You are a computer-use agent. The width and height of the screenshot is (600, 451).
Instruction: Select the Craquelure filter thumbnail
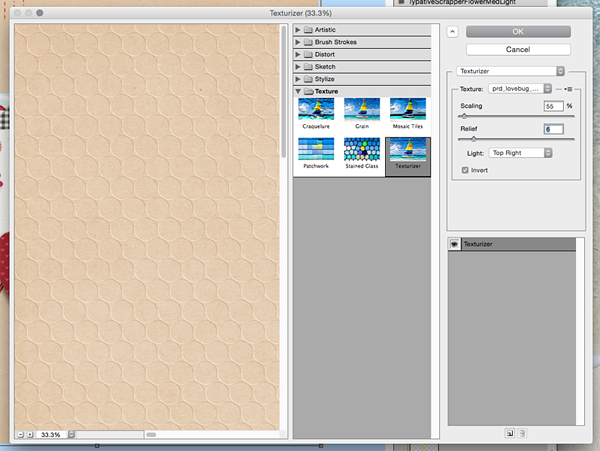tap(316, 109)
